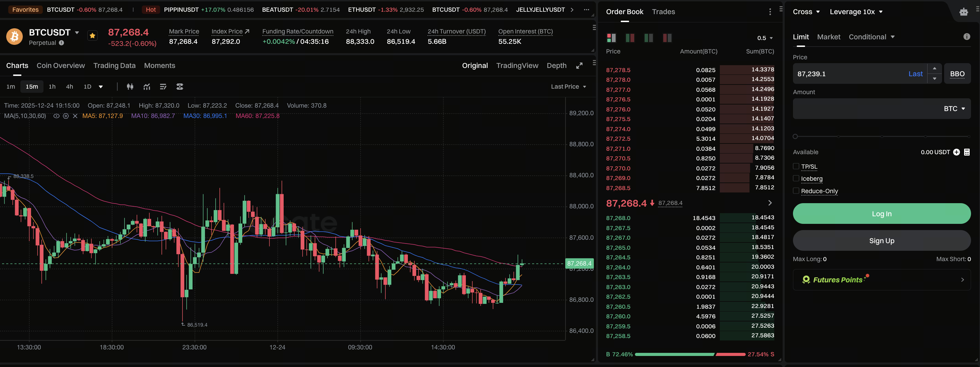Show only sell orders in order book
The width and height of the screenshot is (980, 367).
click(x=667, y=38)
